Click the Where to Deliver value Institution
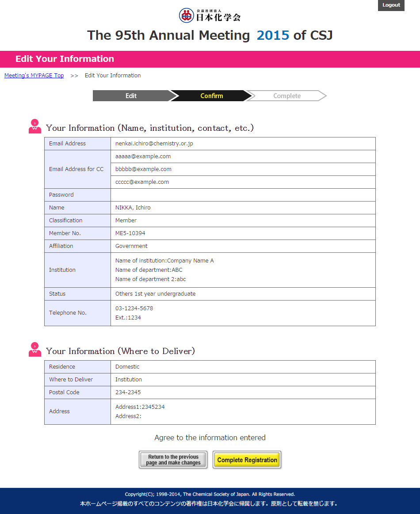 click(129, 379)
